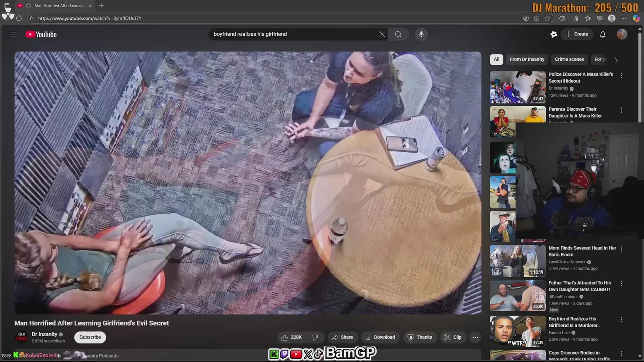Image resolution: width=644 pixels, height=362 pixels.
Task: Go to the YouTube home logo
Action: click(41, 34)
